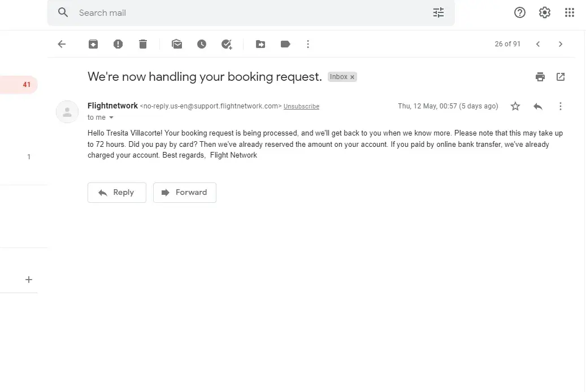Viewport: 586px width, 392px height.
Task: Show search options filter
Action: (439, 12)
